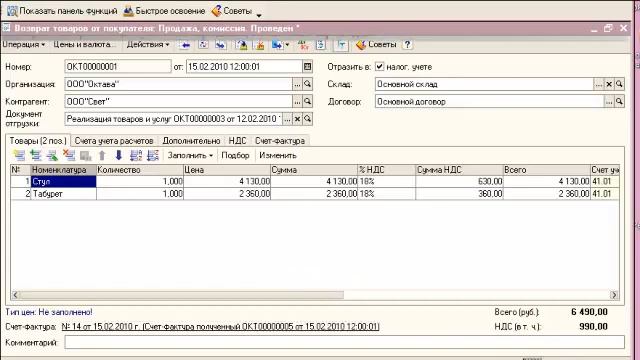Open Контрагент record with magnifier icon

tap(307, 101)
